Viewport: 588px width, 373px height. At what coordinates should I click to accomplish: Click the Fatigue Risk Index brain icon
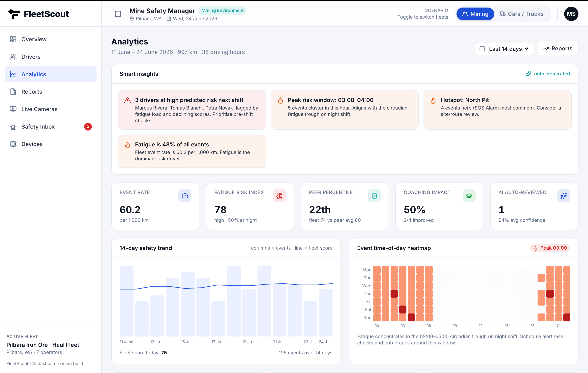coord(279,196)
